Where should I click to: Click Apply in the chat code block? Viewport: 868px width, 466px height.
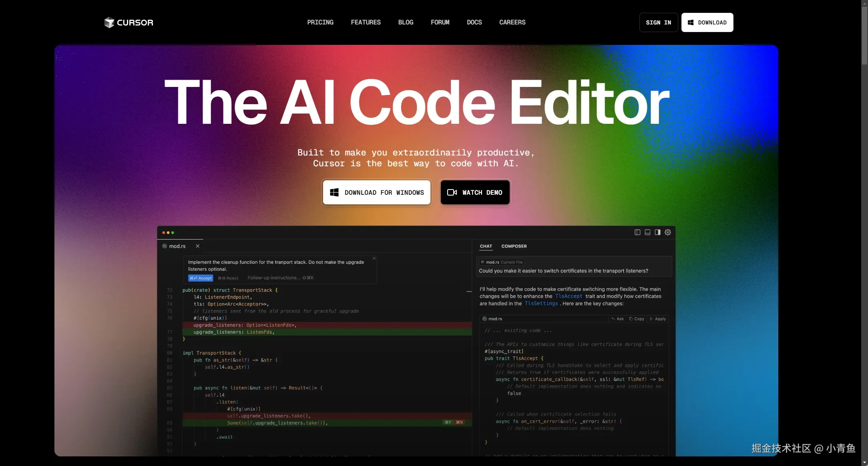(x=658, y=319)
